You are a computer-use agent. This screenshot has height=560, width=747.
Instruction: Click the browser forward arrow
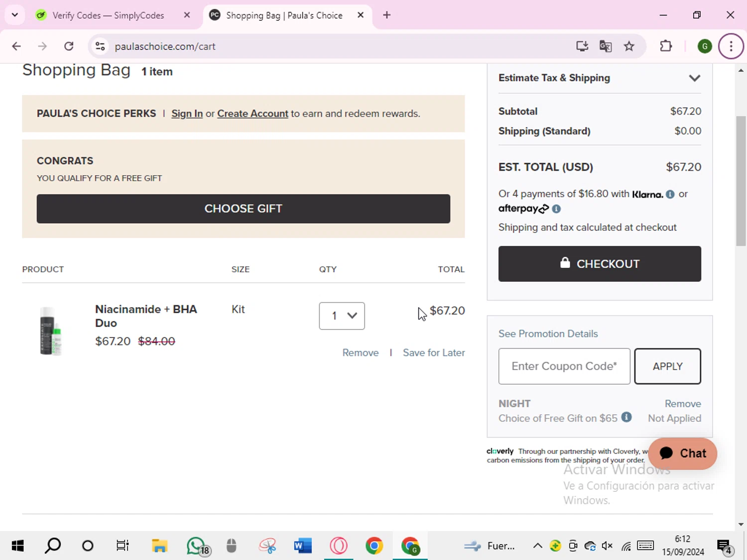pos(42,46)
